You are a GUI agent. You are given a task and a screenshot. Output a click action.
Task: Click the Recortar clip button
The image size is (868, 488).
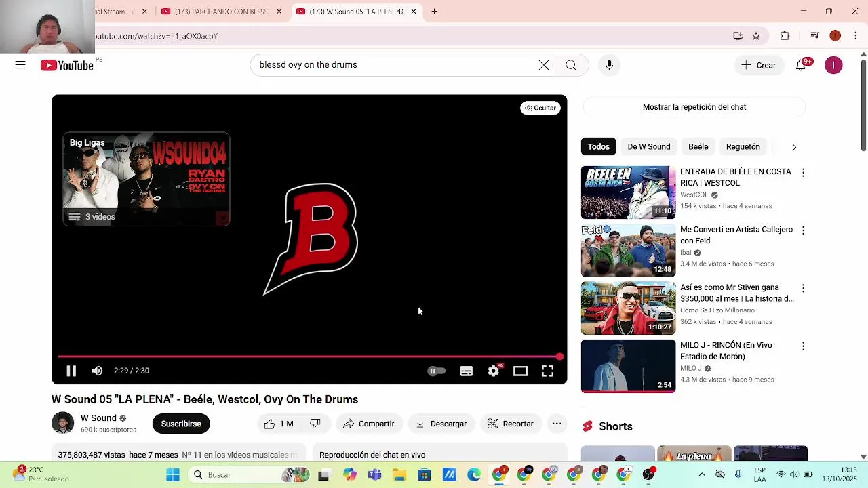[510, 424]
